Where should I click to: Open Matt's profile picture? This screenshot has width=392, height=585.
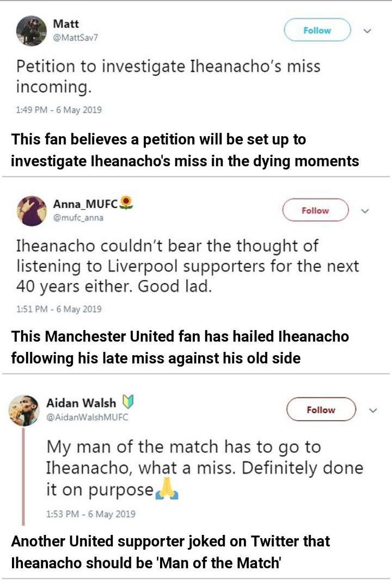(x=32, y=31)
